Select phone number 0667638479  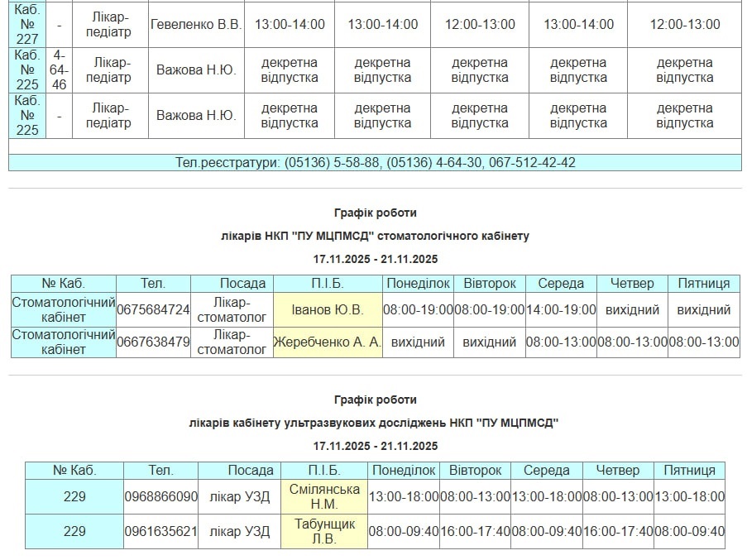153,342
